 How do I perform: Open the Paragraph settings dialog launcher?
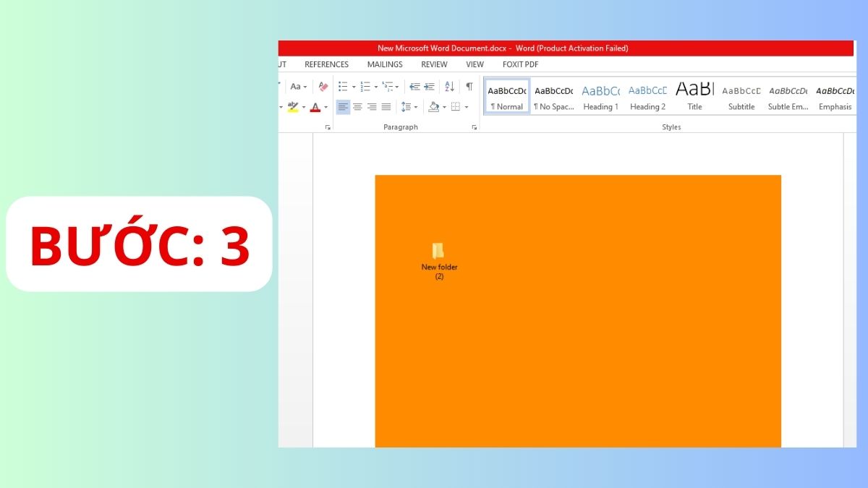tap(475, 127)
